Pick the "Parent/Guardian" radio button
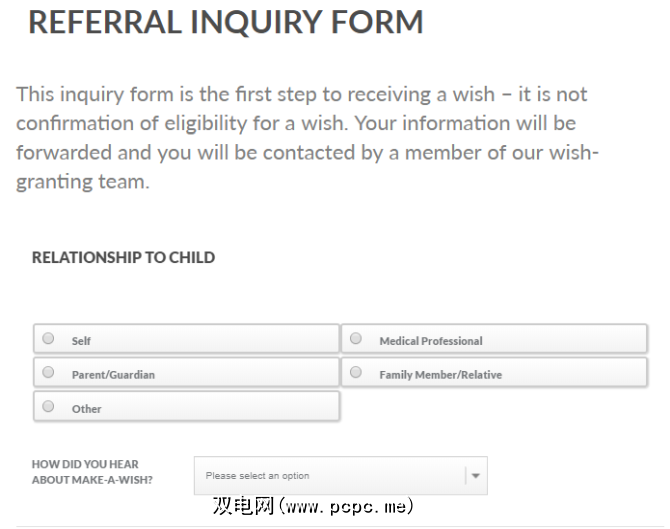Viewport: 670px width, 529px height. [x=48, y=373]
